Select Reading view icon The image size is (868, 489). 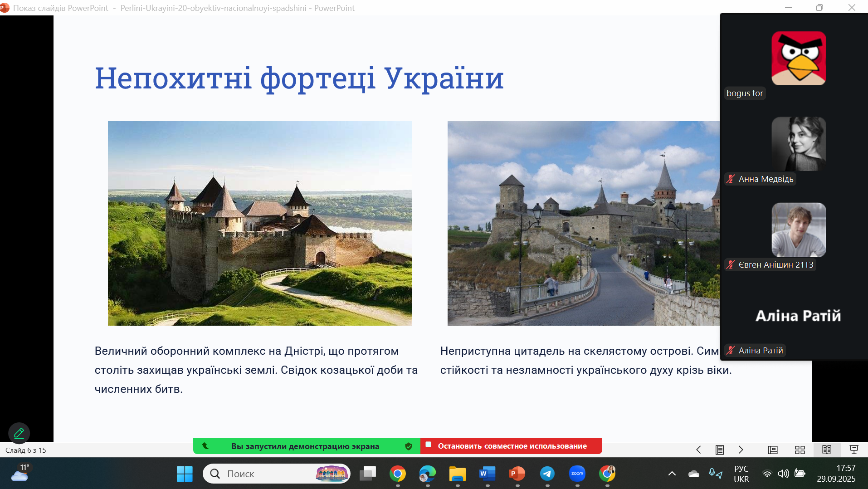click(826, 450)
